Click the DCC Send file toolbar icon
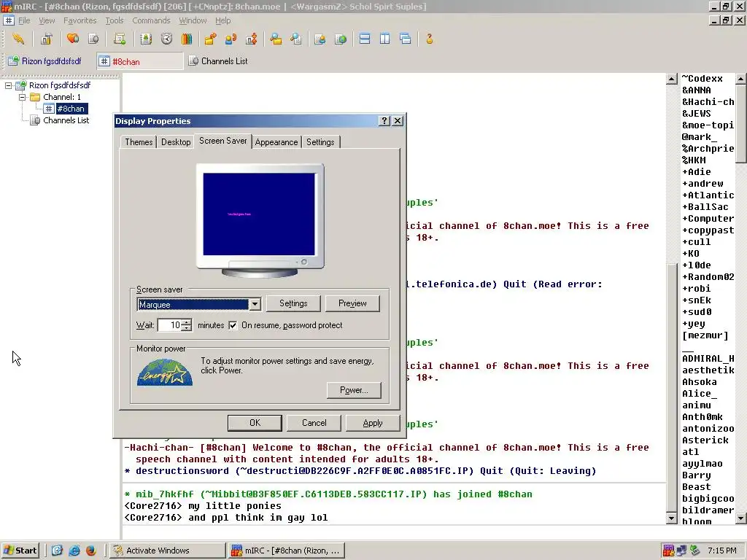The image size is (747, 560). (210, 39)
